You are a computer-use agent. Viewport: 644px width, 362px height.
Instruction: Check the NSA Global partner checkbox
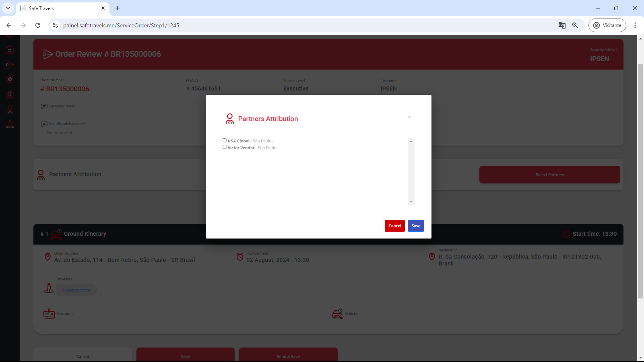pyautogui.click(x=225, y=140)
